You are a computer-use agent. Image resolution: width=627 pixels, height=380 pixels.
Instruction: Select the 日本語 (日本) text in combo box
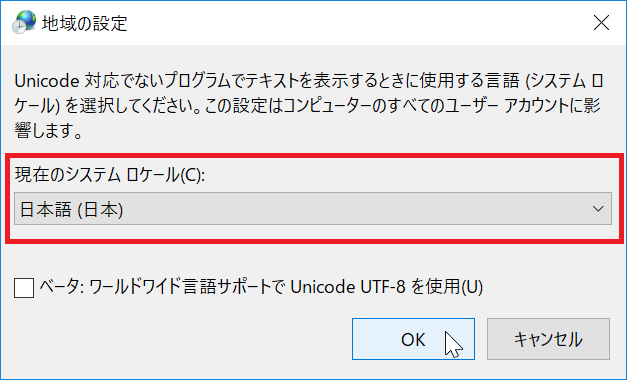(x=72, y=210)
